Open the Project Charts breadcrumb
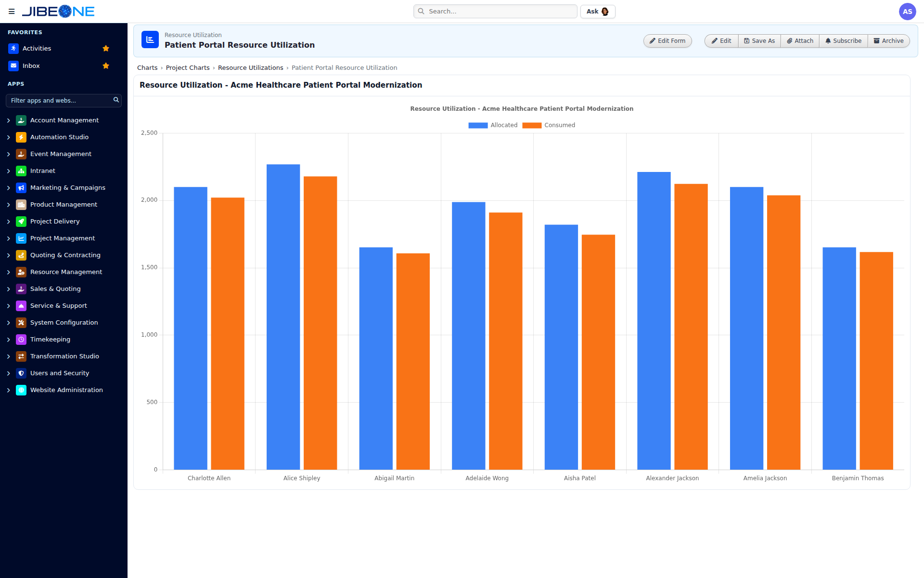Image resolution: width=924 pixels, height=578 pixels. point(188,68)
